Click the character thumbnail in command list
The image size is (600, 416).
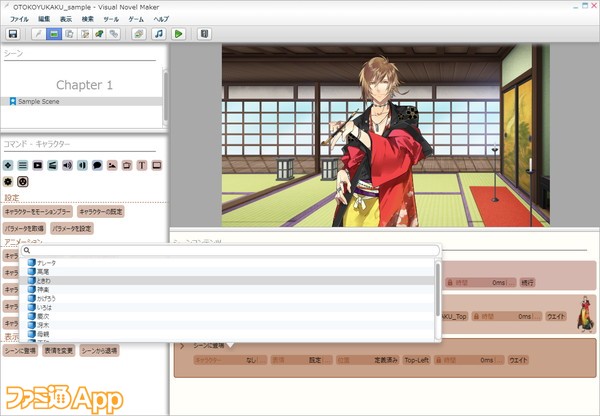pos(586,314)
